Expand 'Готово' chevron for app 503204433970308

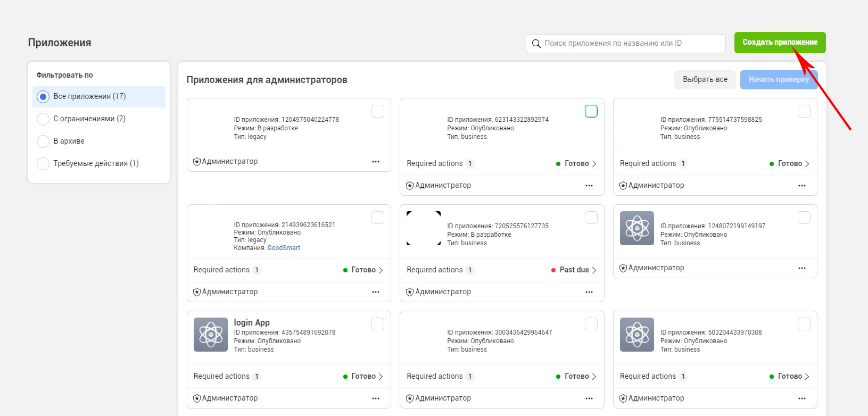coord(807,377)
